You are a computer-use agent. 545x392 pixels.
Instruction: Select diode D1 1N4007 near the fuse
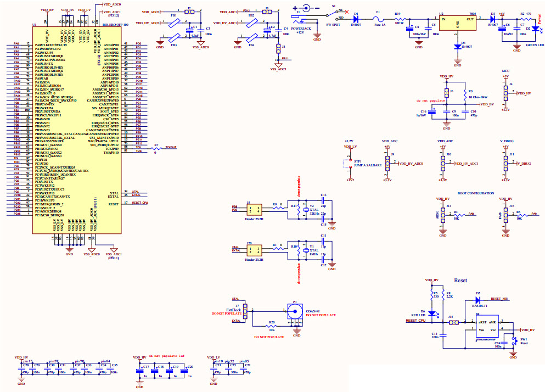point(356,18)
